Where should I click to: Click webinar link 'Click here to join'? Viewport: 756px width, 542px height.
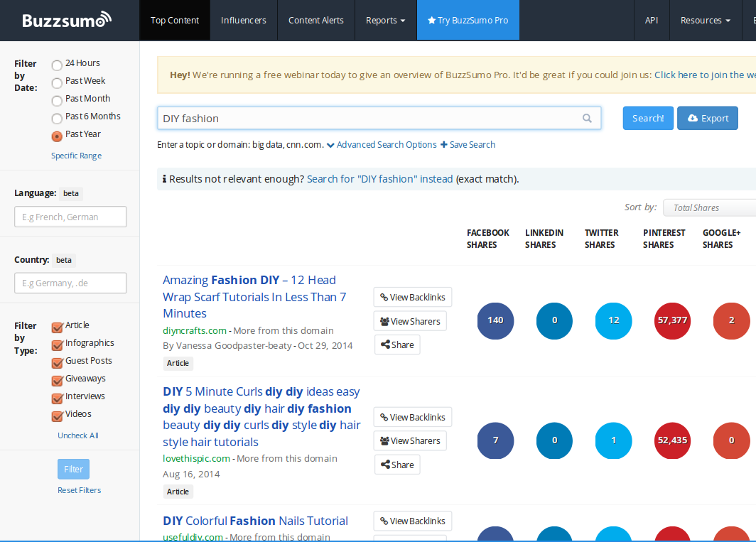[x=705, y=75]
